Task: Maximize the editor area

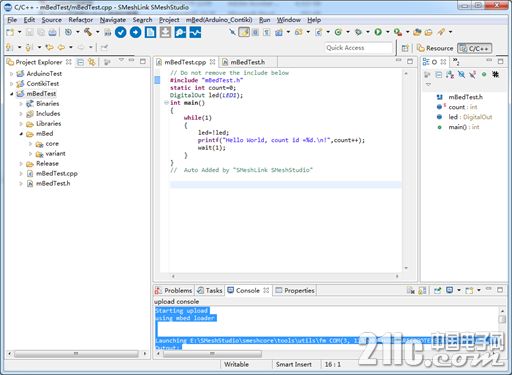Action: (410, 61)
